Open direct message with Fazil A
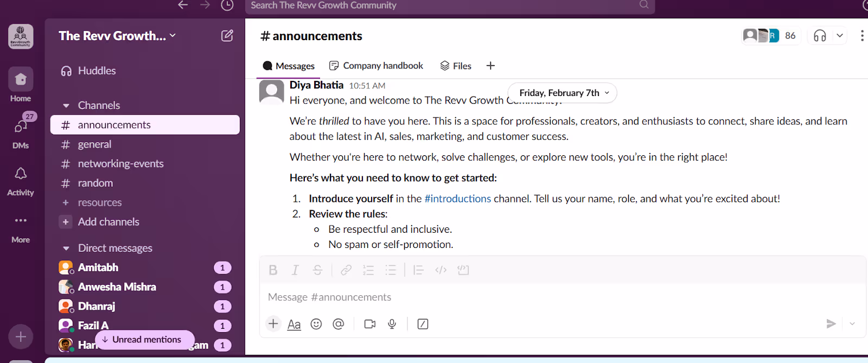 (145, 326)
